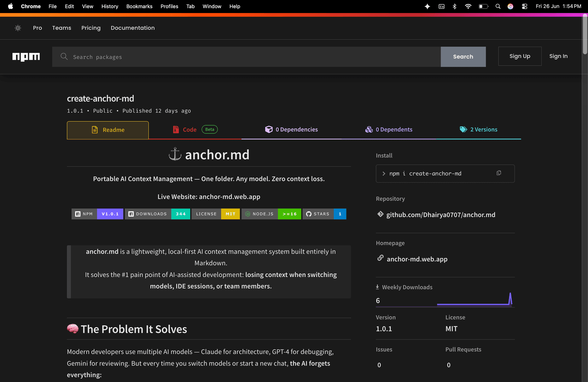This screenshot has height=382, width=588.
Task: Click the Node.js >=16 badge
Action: click(x=271, y=214)
